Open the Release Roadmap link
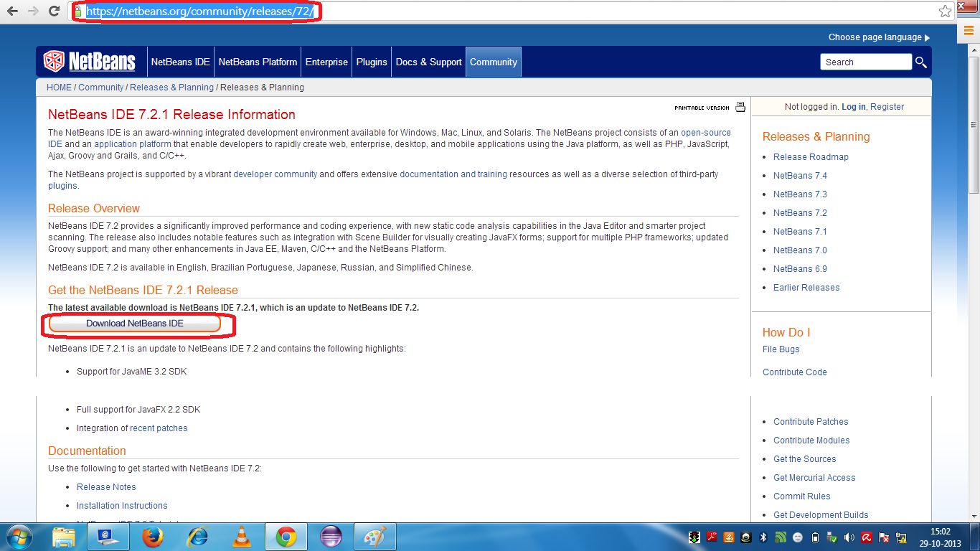The image size is (980, 551). 811,157
